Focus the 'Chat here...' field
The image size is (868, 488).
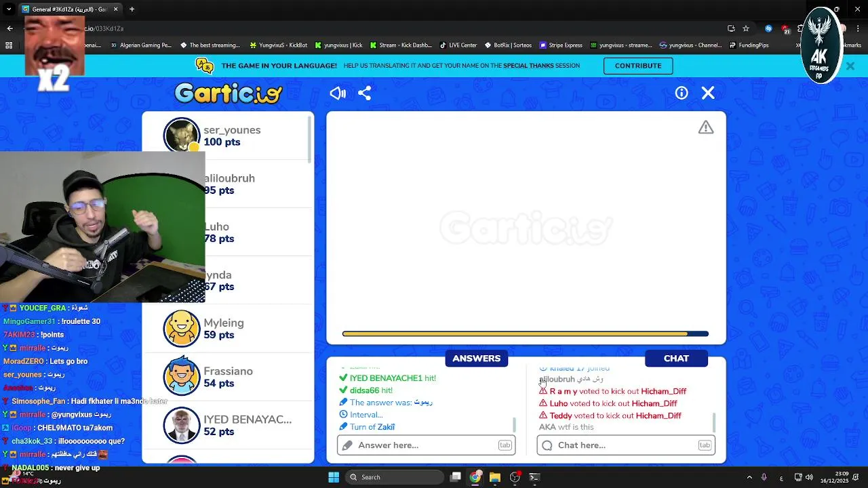point(626,445)
